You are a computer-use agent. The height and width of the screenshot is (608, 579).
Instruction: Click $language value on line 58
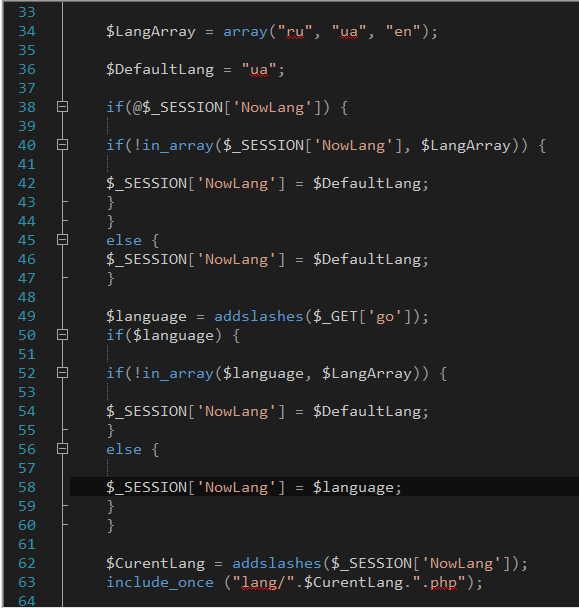click(353, 488)
